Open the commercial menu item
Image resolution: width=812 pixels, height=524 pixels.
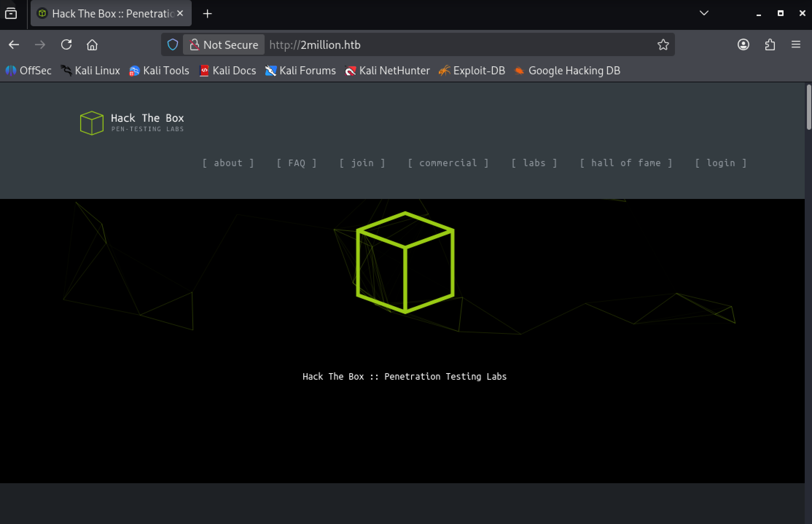[448, 163]
